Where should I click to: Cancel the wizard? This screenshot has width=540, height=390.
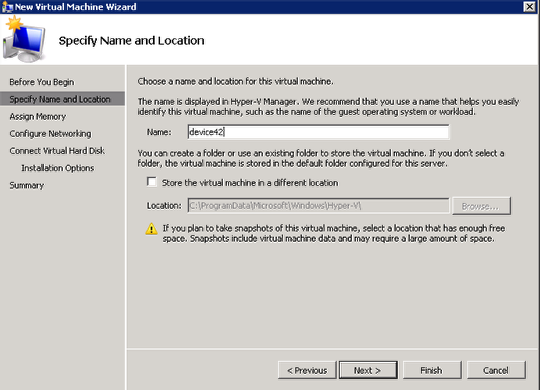[x=496, y=370]
